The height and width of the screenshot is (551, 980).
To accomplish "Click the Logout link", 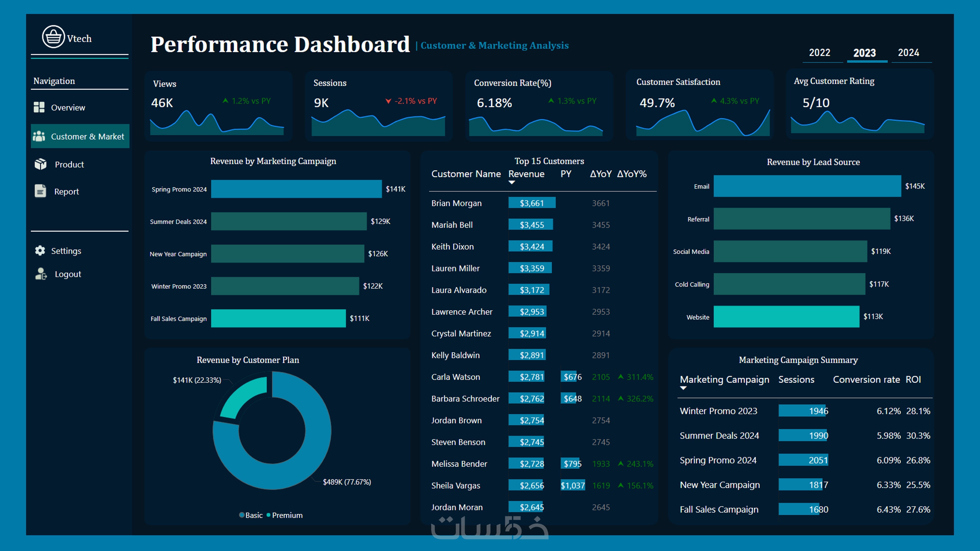I will [x=68, y=274].
